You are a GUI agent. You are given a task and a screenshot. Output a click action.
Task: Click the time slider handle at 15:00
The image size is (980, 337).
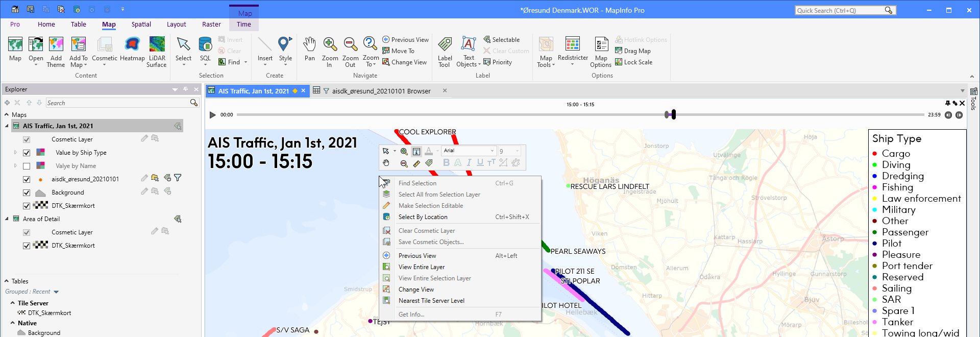[667, 114]
